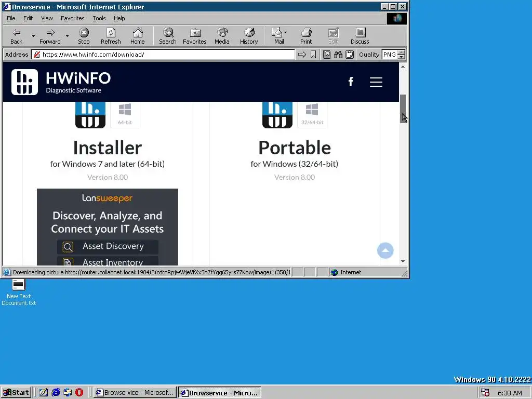The image size is (532, 399).
Task: Click the Portable HWiNFO product icon
Action: (277, 115)
